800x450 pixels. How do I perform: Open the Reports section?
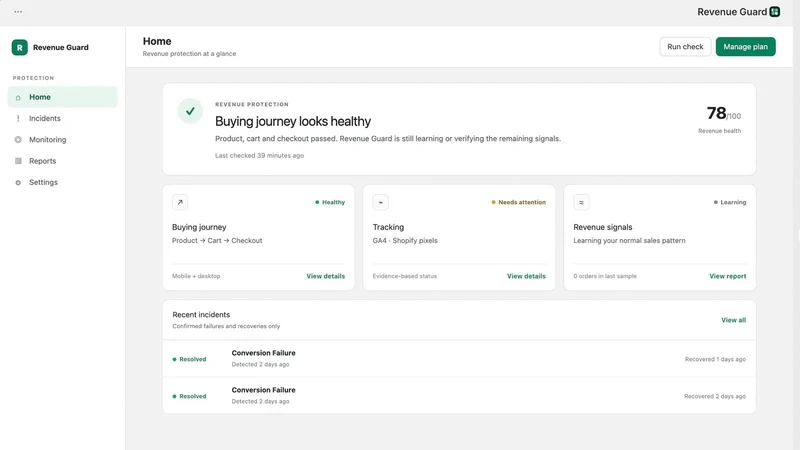pyautogui.click(x=62, y=161)
